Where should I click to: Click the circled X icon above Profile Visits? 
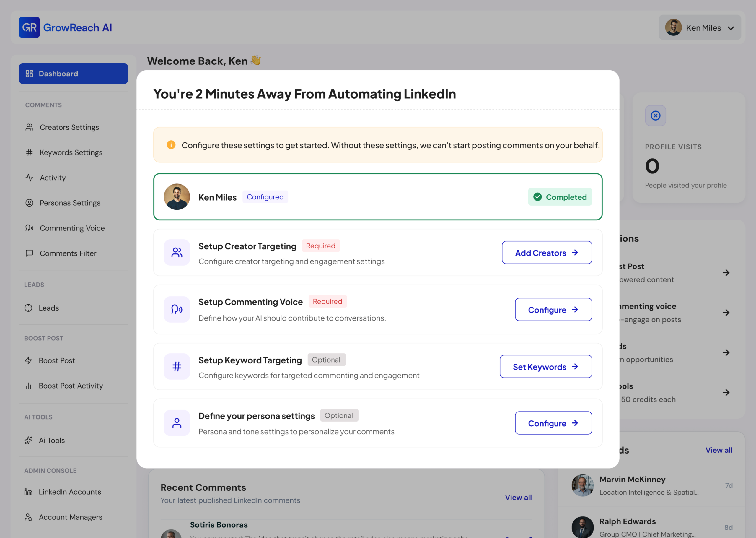pyautogui.click(x=655, y=116)
